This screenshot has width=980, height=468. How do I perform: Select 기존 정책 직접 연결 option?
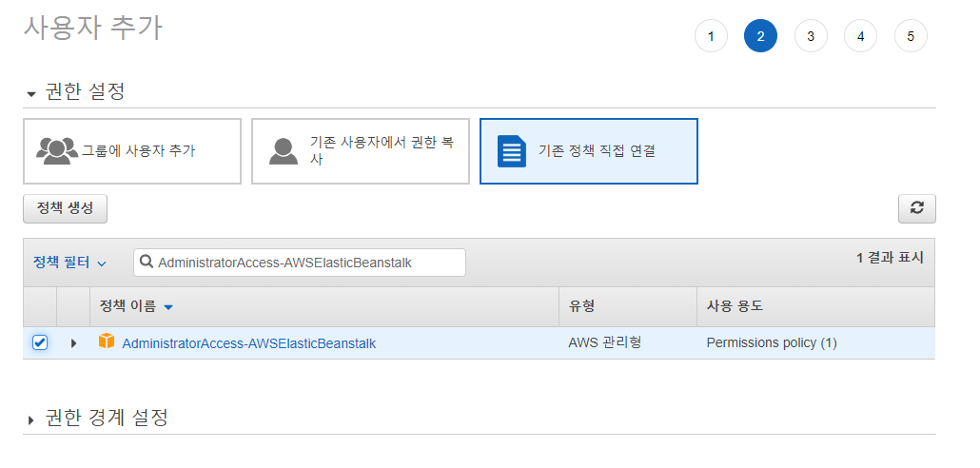point(589,151)
